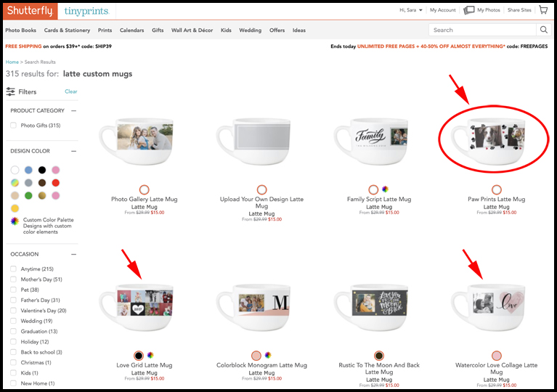Viewport: 557px width, 392px height.
Task: Collapse the Product Category section
Action: pyautogui.click(x=73, y=111)
